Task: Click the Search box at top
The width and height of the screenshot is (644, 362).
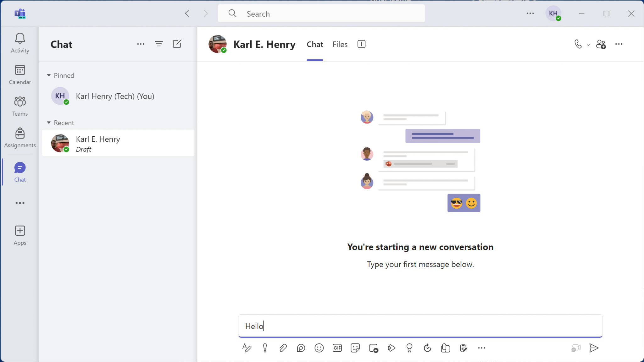Action: (x=321, y=14)
